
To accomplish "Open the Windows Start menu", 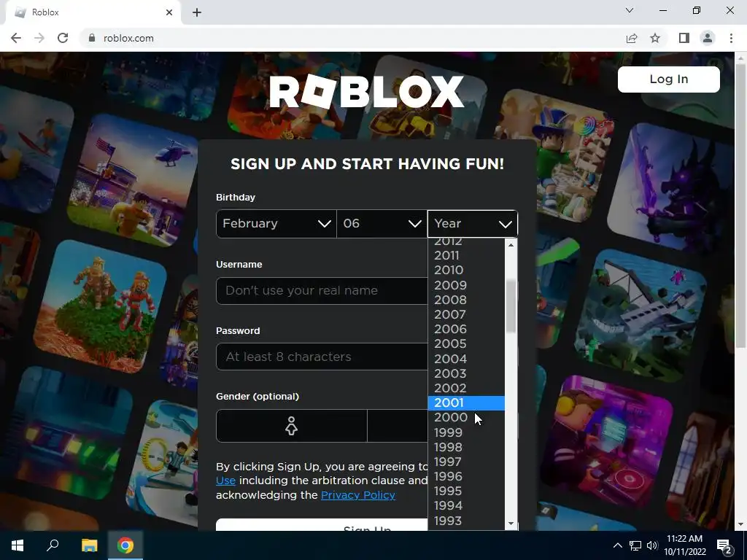I will click(x=18, y=545).
